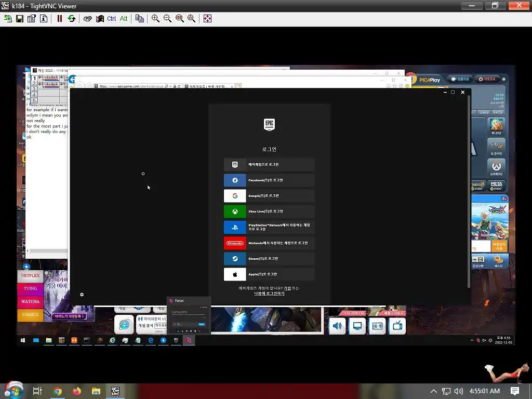
Task: Open command prompt icon on remote taskbar
Action: click(x=87, y=340)
